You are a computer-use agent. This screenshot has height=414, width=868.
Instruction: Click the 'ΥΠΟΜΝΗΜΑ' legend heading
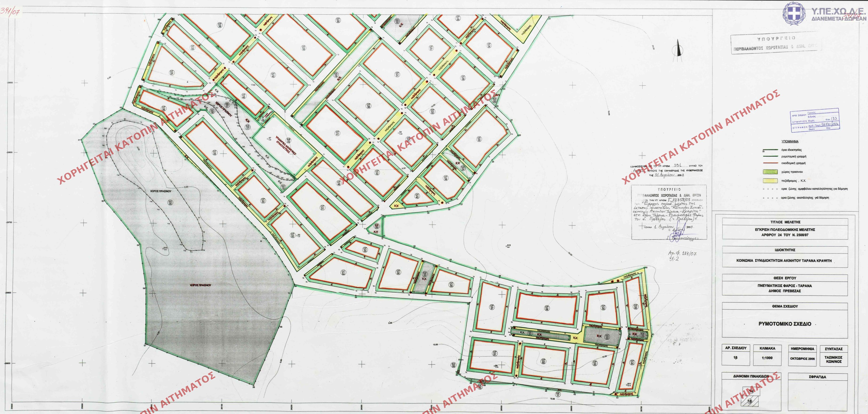790,142
